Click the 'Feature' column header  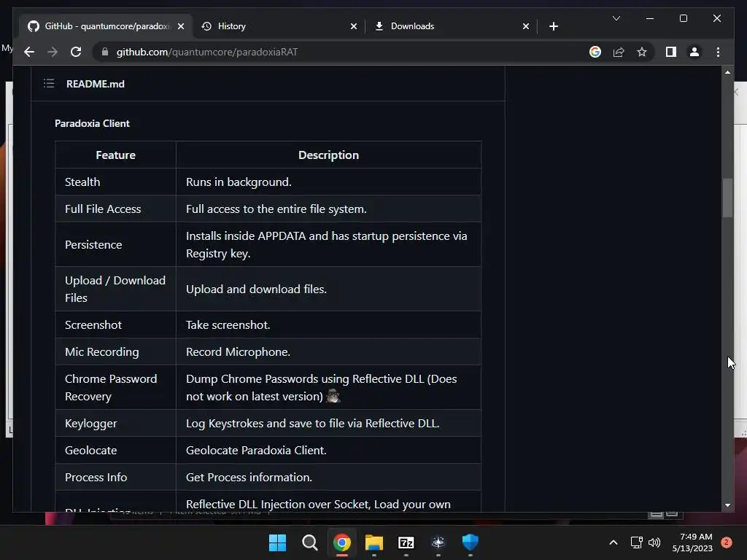click(115, 155)
